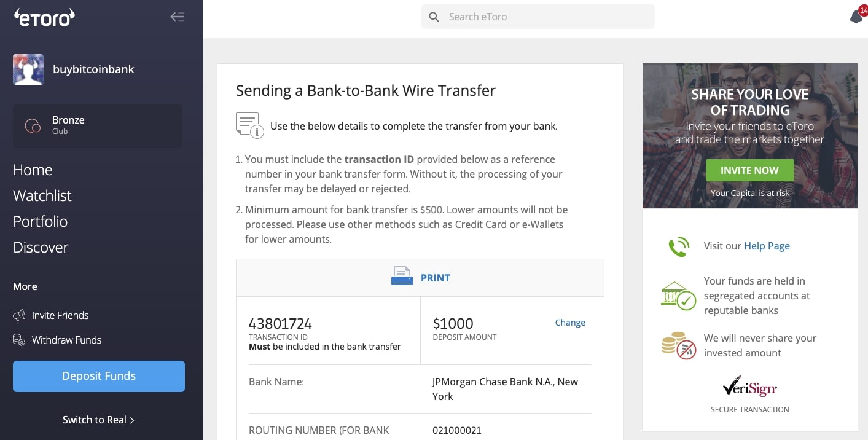
Task: Click the Search eToro field
Action: click(x=538, y=17)
